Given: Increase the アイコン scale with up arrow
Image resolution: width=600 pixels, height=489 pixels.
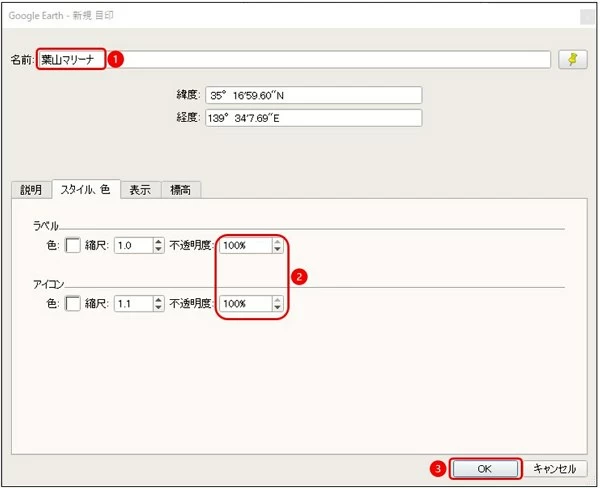Looking at the screenshot, I should click(158, 299).
